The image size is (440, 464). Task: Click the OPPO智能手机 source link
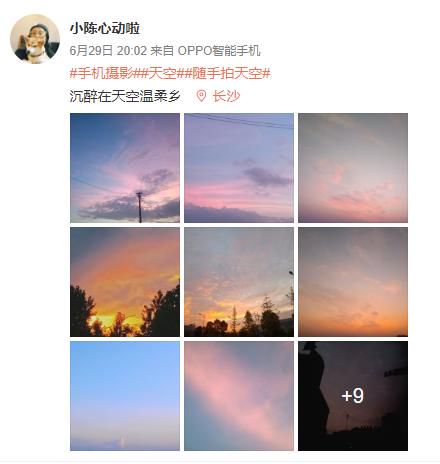(219, 51)
